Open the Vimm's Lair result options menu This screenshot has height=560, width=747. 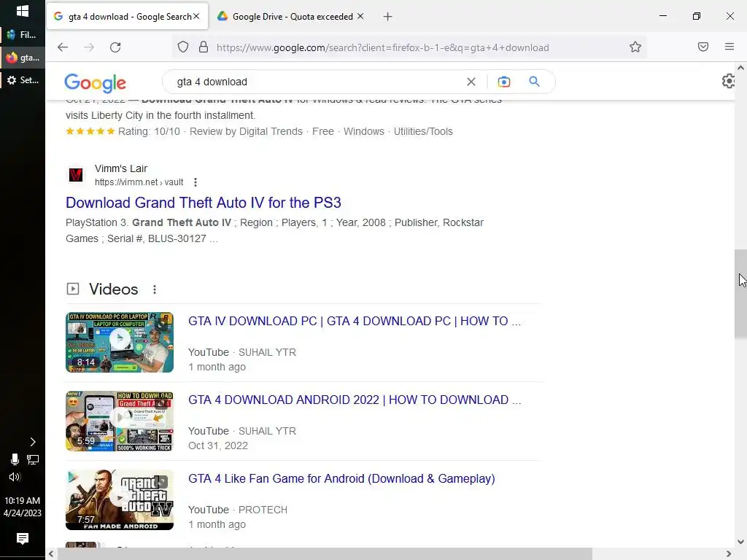click(196, 182)
